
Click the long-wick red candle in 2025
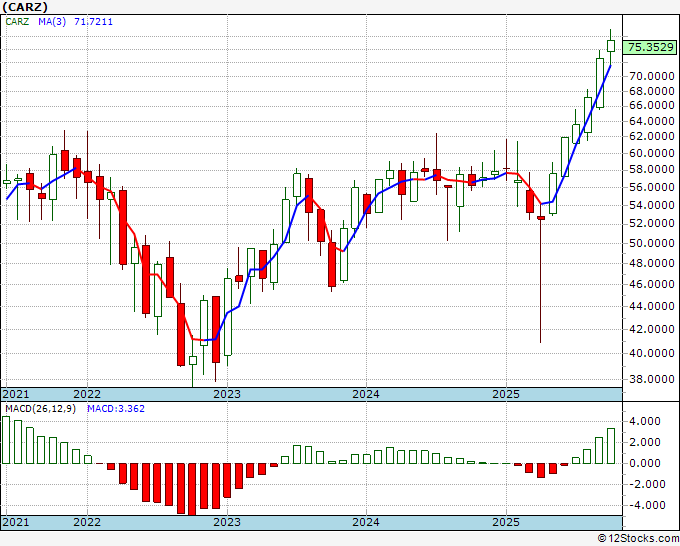[540, 279]
